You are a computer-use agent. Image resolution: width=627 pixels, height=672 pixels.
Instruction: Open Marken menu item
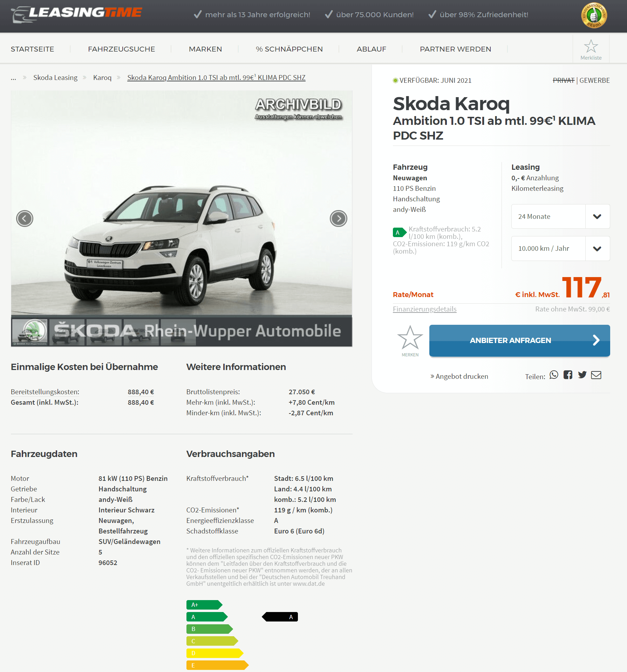point(205,49)
